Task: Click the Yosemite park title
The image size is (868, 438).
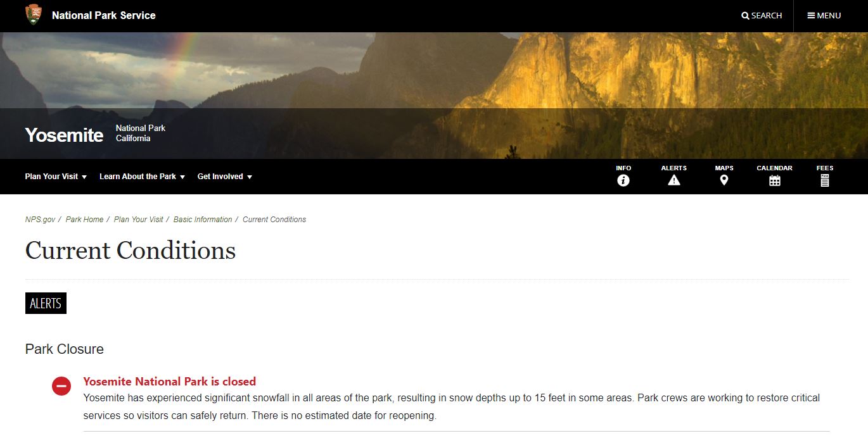Action: (x=64, y=135)
